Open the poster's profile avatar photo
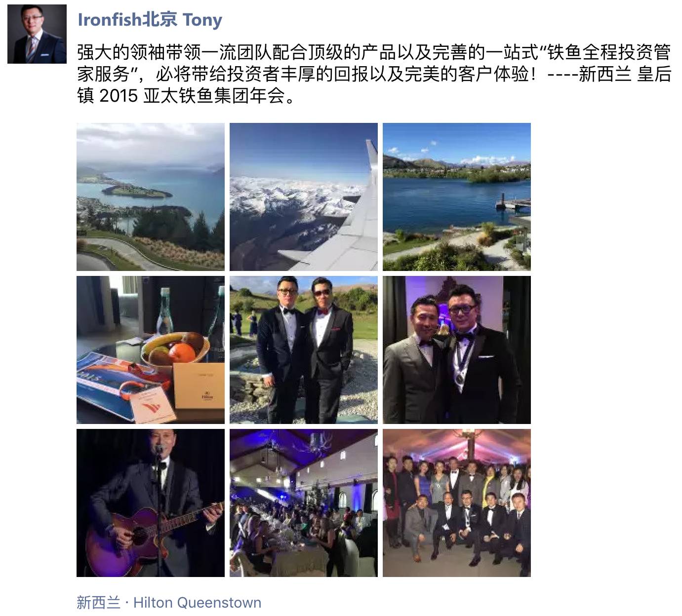Image resolution: width=682 pixels, height=616 pixels. [x=37, y=34]
